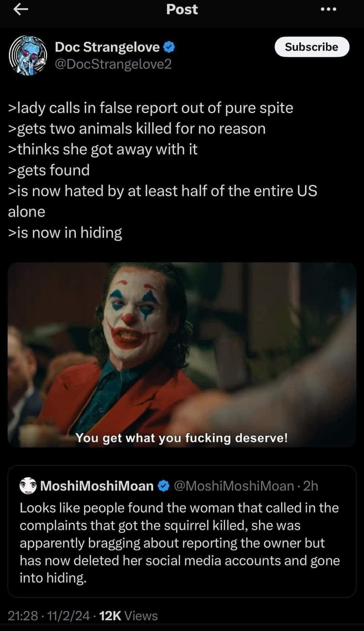Open the Doc Strangelove display name

pyautogui.click(x=107, y=47)
